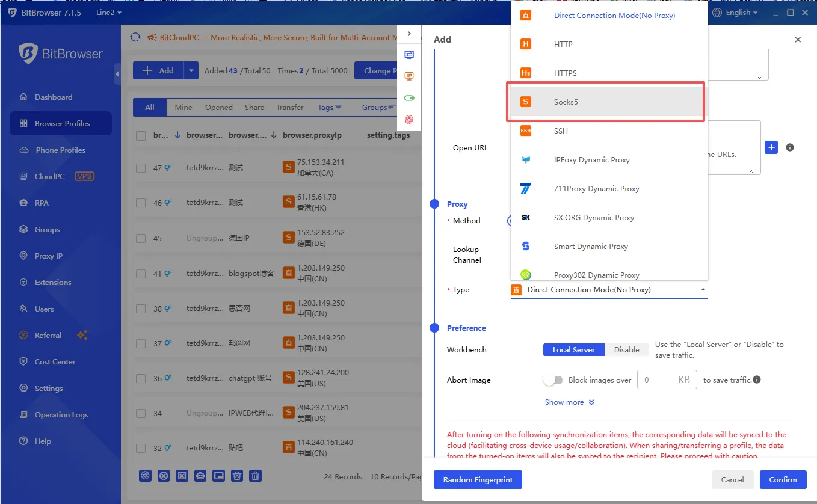The height and width of the screenshot is (504, 817).
Task: Click the fingerprint shortcut icon in side strip
Action: click(x=409, y=120)
